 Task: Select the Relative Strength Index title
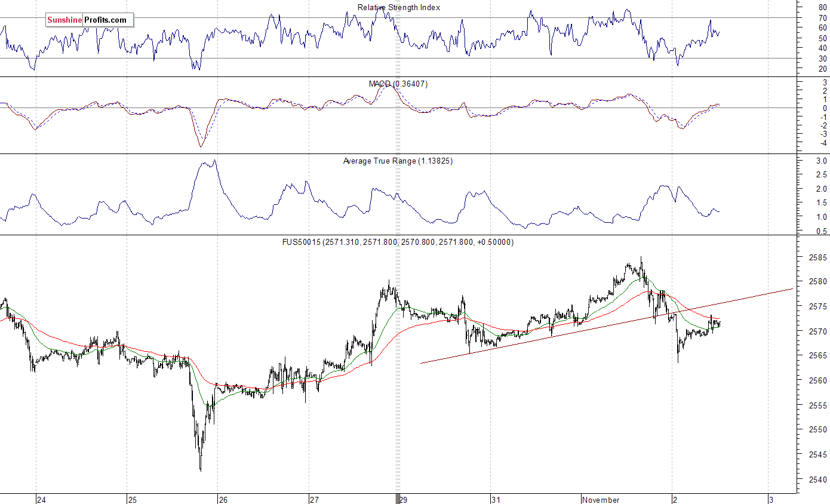[399, 7]
